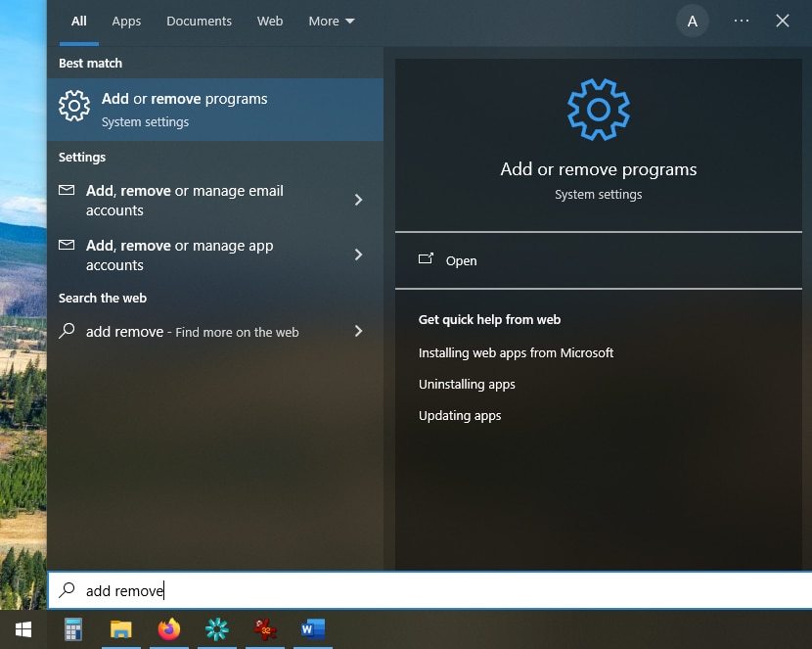Click the magnifier icon in the search box
Screen dimensions: 812x649
(x=67, y=590)
